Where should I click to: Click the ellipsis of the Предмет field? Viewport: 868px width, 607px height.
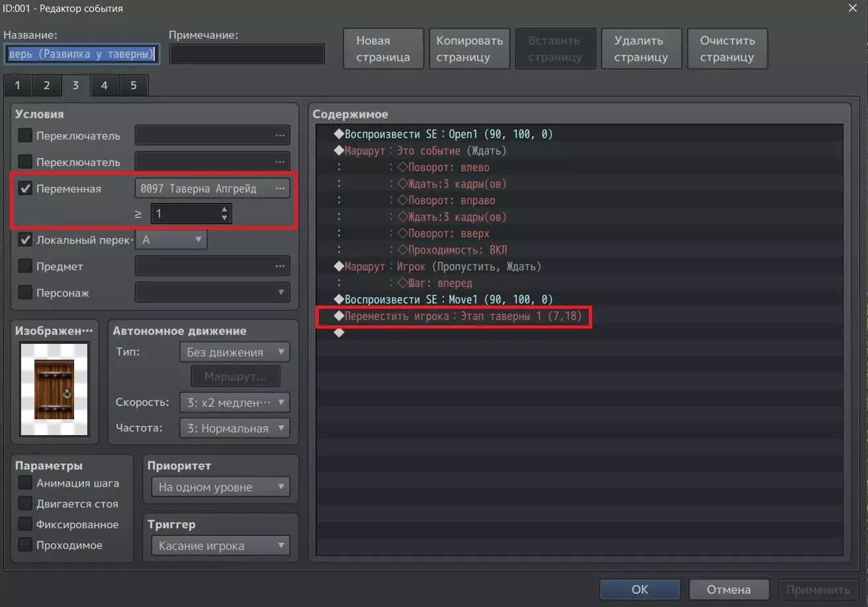point(281,266)
